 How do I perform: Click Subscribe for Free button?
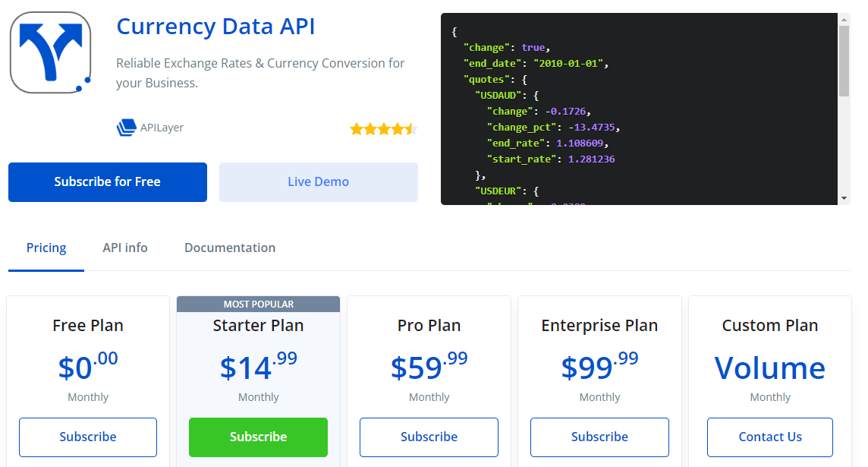click(108, 181)
